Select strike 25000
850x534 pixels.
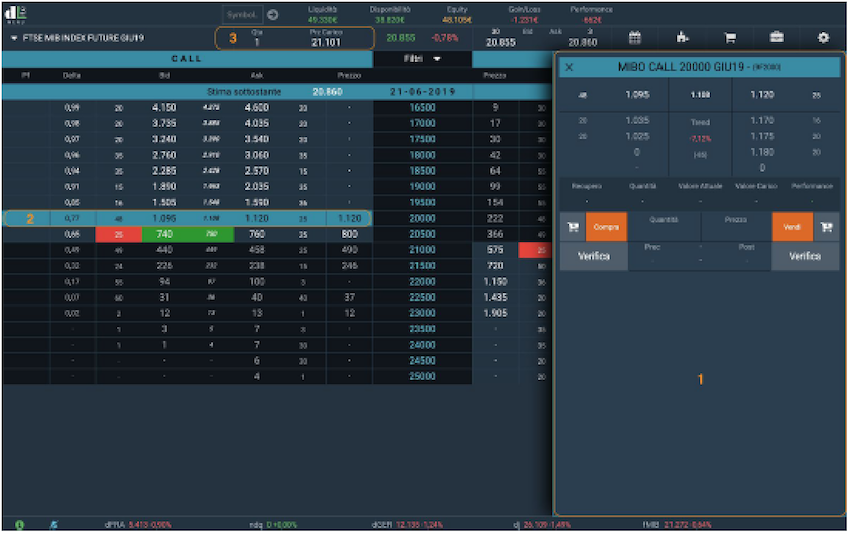[x=422, y=376]
